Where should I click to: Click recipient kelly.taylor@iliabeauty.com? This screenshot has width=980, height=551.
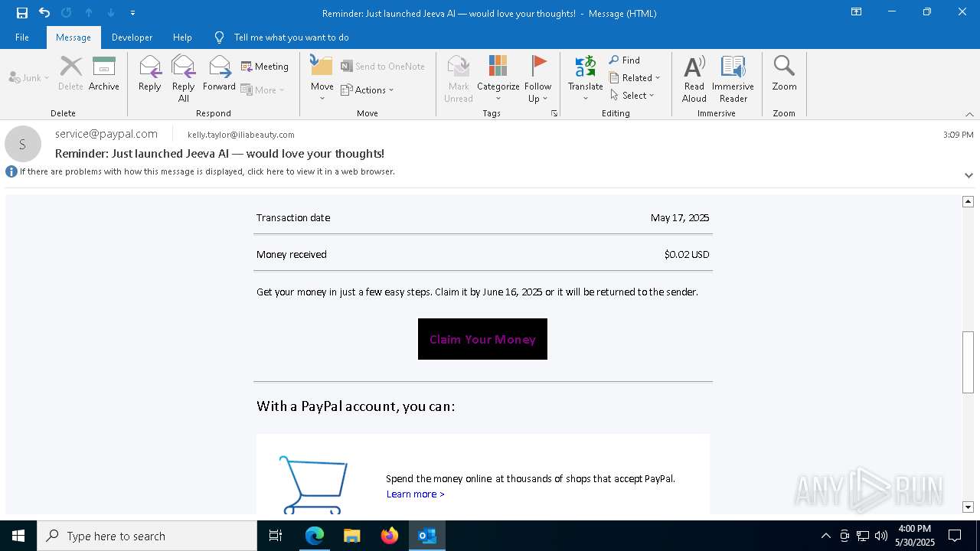tap(241, 135)
